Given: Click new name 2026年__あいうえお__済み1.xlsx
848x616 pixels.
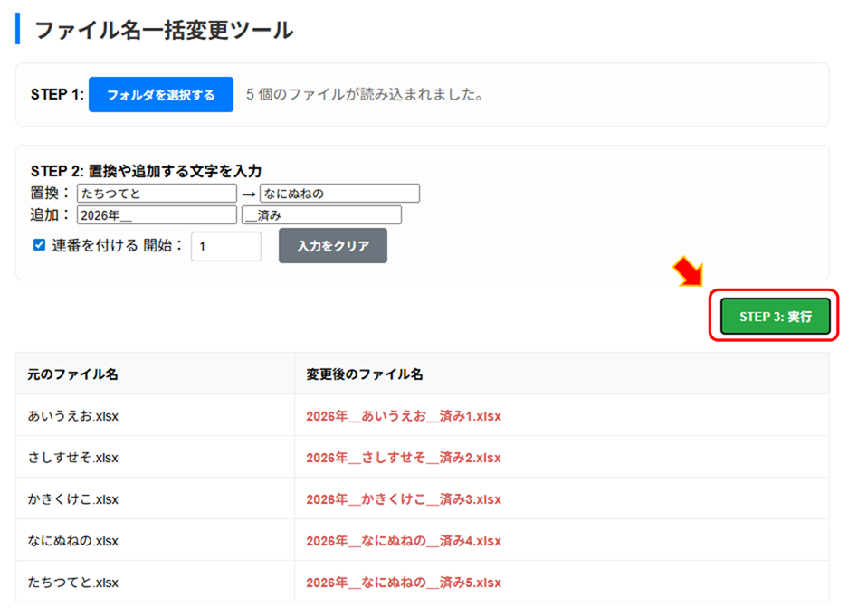Looking at the screenshot, I should coord(404,416).
